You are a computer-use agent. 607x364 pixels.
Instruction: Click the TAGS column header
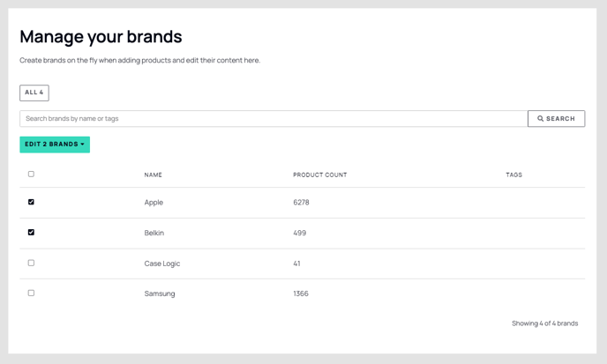coord(513,175)
